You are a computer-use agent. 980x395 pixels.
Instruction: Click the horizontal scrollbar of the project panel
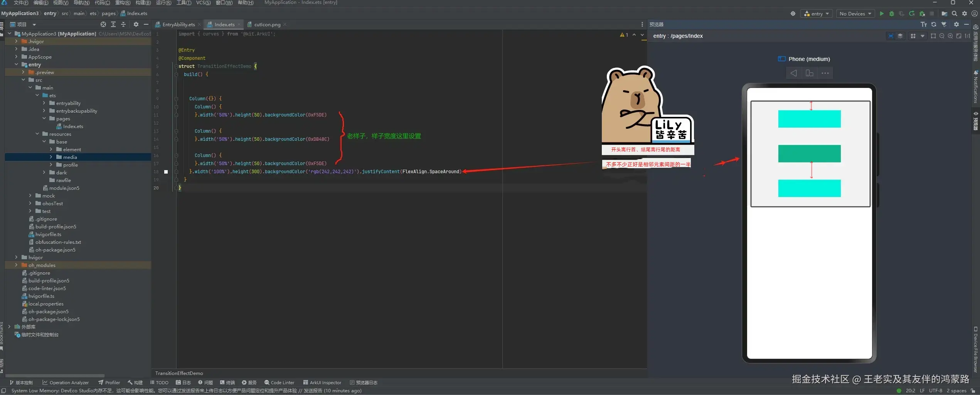point(55,375)
